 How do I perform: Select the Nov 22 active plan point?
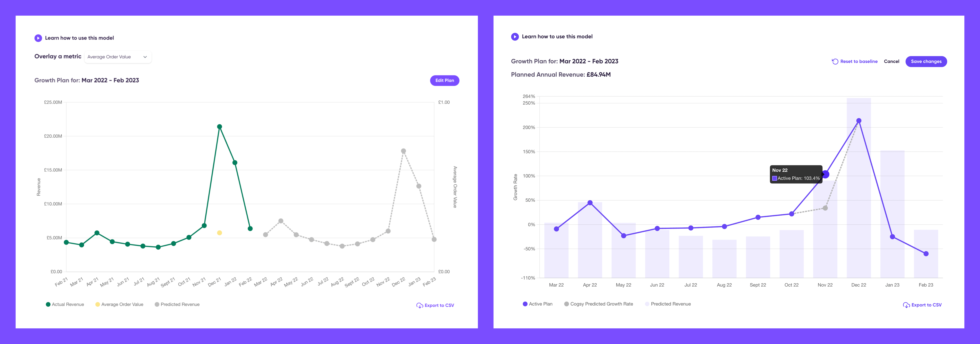point(825,174)
